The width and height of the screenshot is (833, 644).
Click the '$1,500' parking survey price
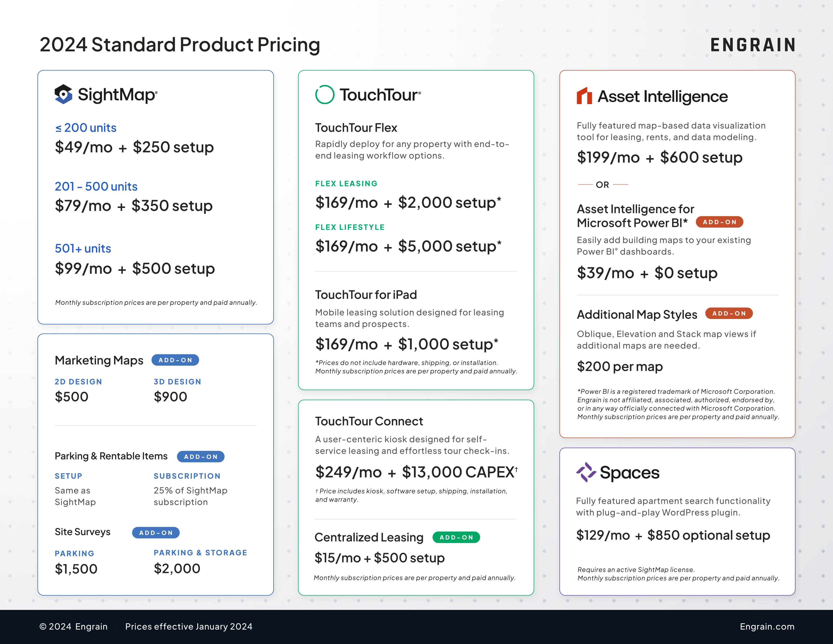76,569
